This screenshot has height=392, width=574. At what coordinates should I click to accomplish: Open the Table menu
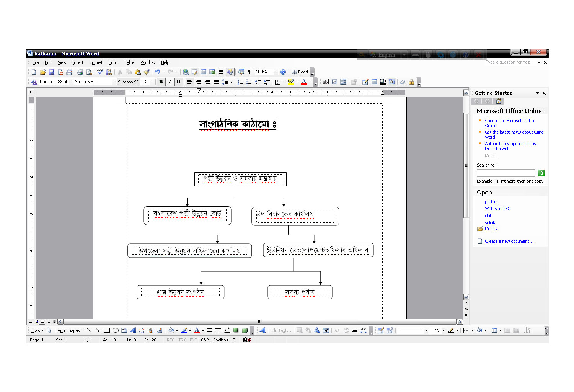(129, 62)
